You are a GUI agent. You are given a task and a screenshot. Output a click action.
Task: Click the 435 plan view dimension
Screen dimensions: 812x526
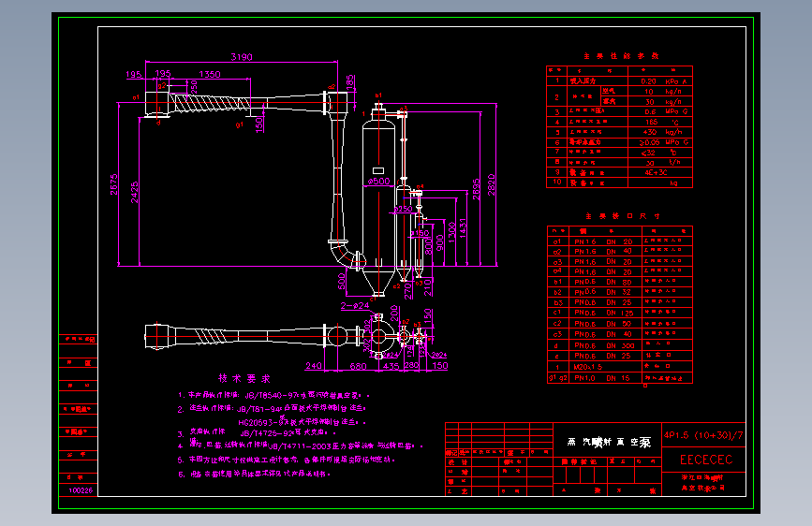pyautogui.click(x=391, y=366)
